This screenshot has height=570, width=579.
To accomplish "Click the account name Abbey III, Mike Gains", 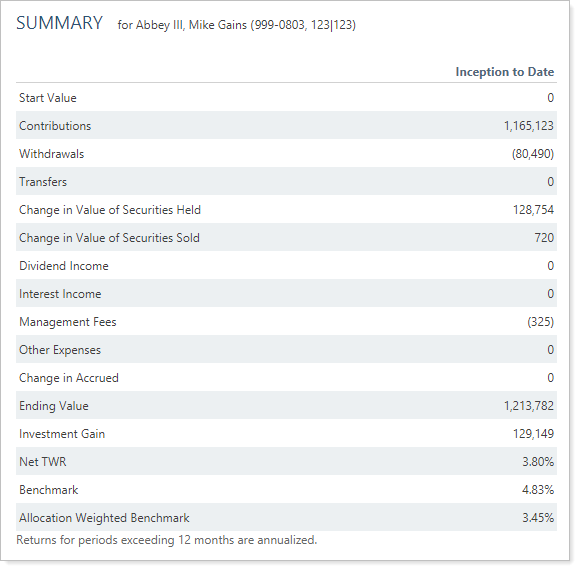I will [x=191, y=25].
